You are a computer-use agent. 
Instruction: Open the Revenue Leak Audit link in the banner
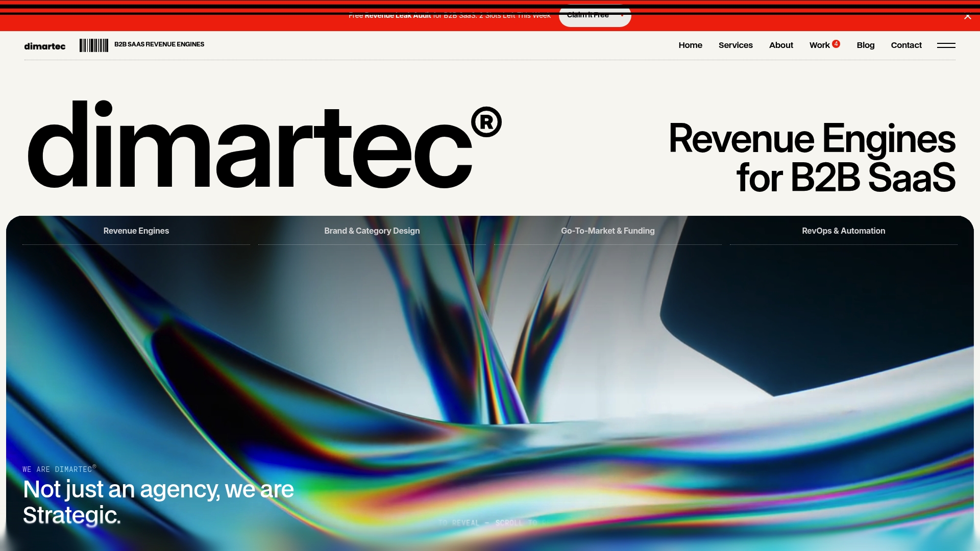pyautogui.click(x=398, y=15)
